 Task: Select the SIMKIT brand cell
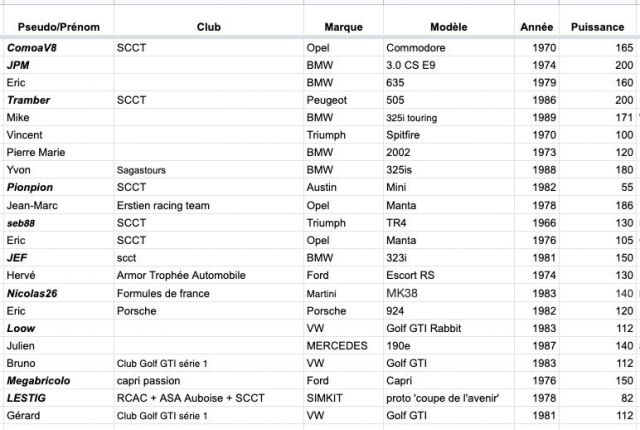click(326, 398)
